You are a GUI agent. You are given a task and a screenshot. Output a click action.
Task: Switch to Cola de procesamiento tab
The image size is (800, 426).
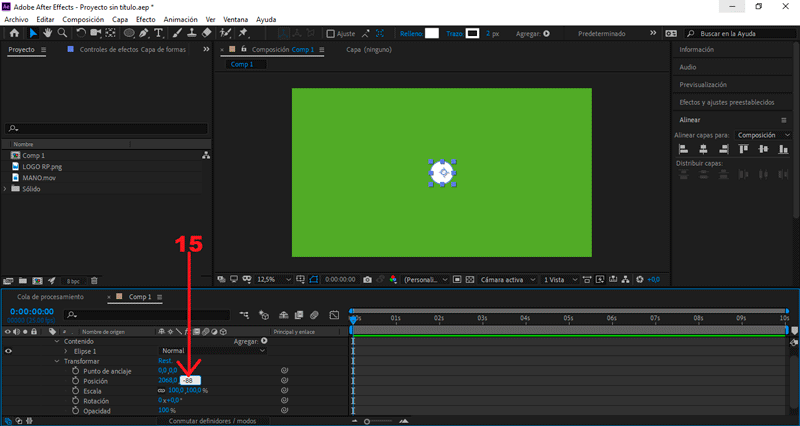[51, 297]
